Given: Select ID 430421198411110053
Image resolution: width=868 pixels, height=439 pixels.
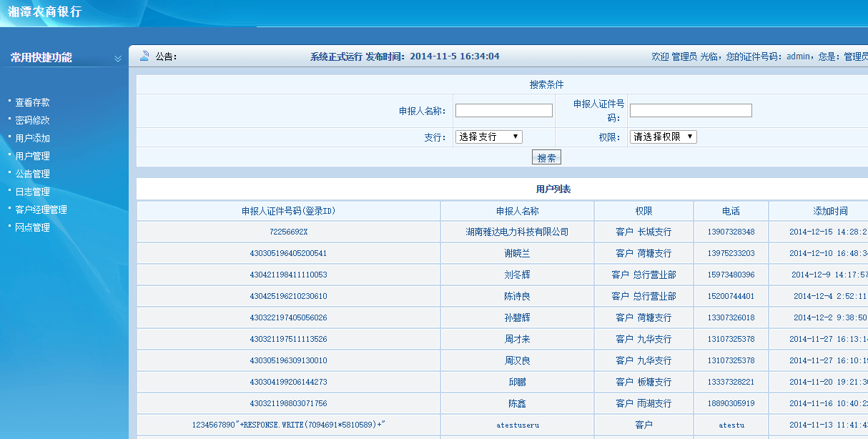Looking at the screenshot, I should (289, 275).
